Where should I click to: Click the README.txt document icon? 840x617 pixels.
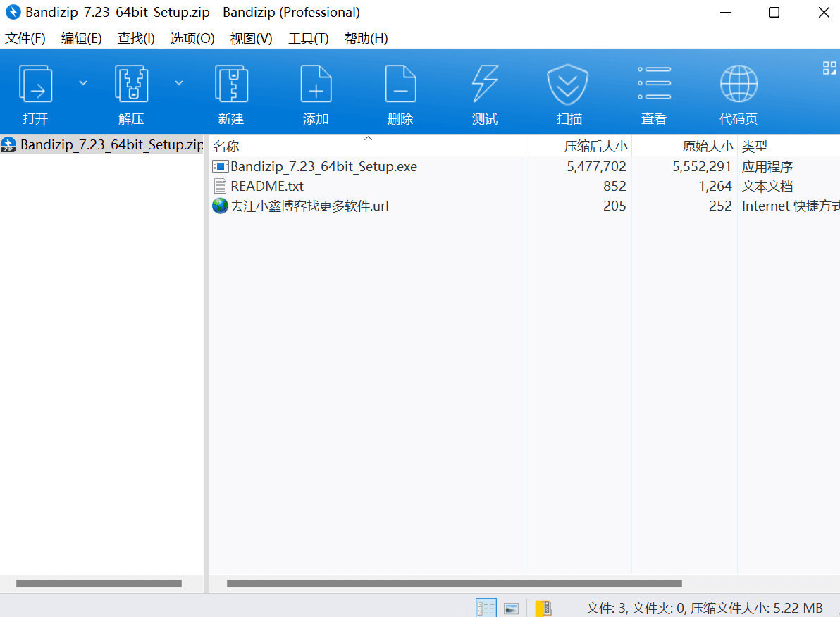point(220,187)
